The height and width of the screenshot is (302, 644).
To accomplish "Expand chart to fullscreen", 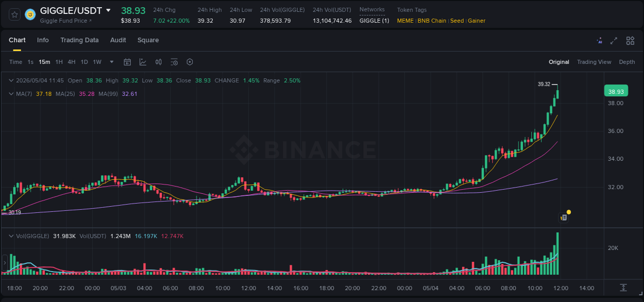I will coord(614,41).
